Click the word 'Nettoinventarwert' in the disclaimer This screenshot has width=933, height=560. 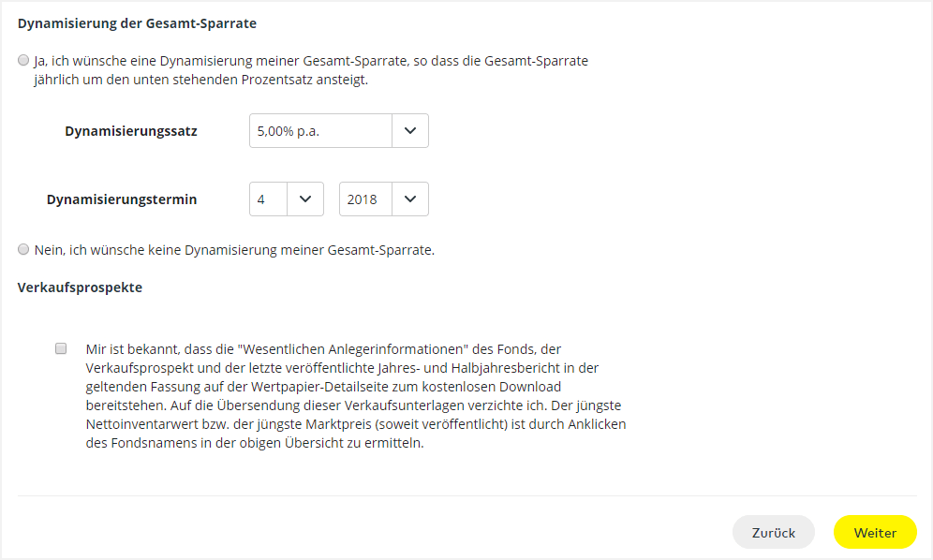pyautogui.click(x=139, y=425)
